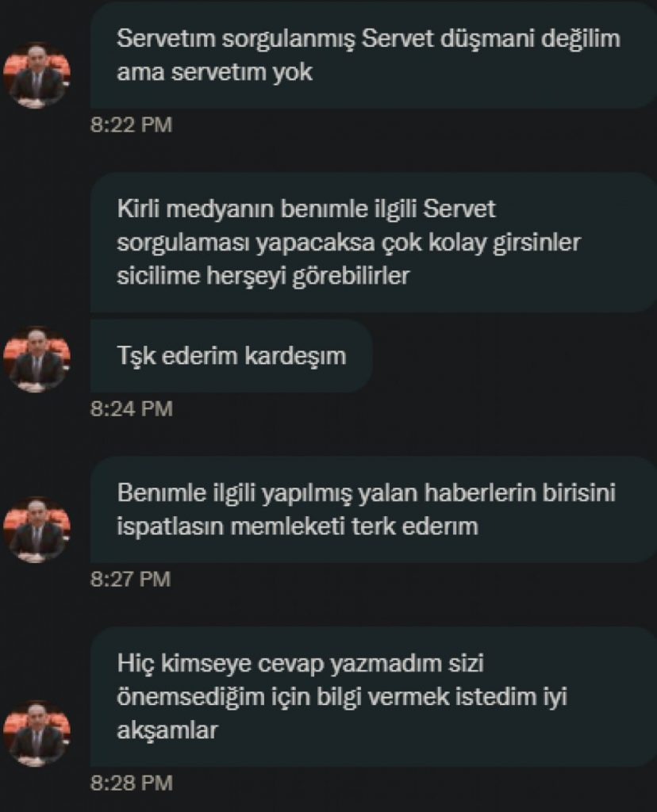This screenshot has height=812, width=657.
Task: Select the 'Hiç kimseye cevap yazmadım' message
Action: click(374, 697)
